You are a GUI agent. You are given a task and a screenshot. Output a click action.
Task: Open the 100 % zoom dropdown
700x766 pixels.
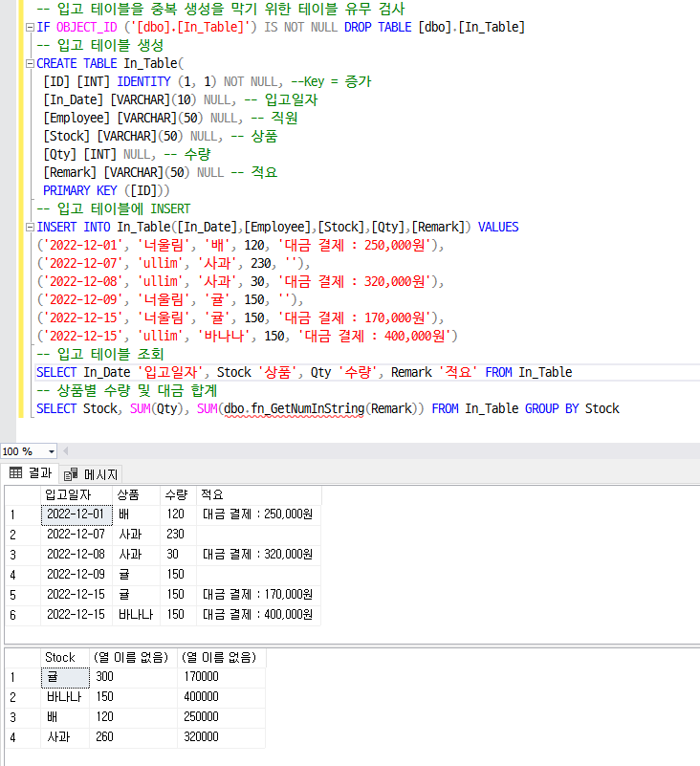pos(52,451)
